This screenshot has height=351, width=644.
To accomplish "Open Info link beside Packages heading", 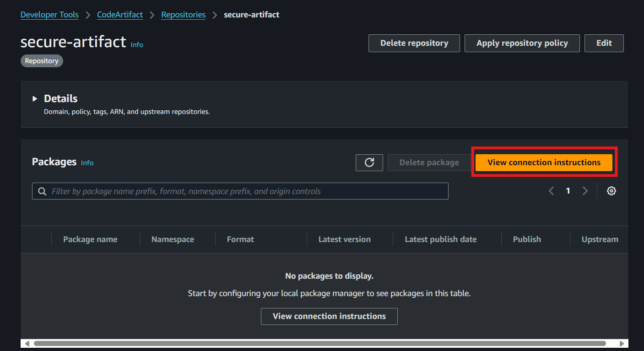I will tap(87, 163).
